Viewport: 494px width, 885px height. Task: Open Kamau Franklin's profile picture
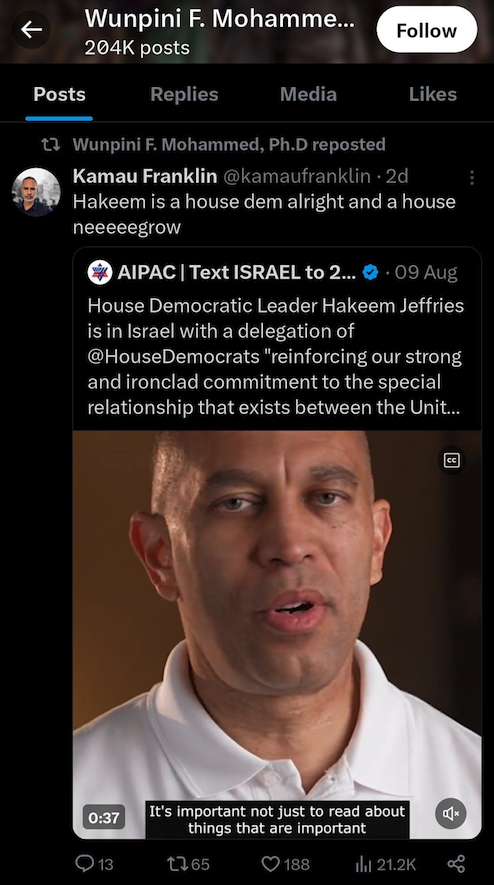(x=36, y=191)
